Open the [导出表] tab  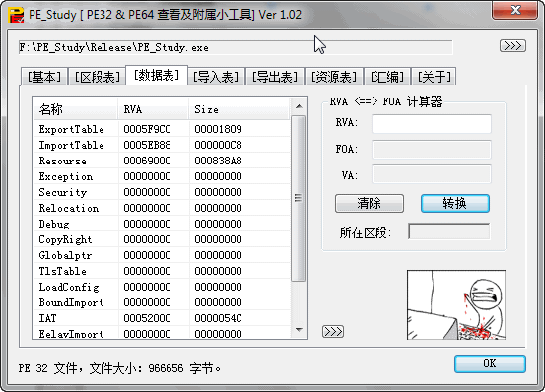click(275, 77)
